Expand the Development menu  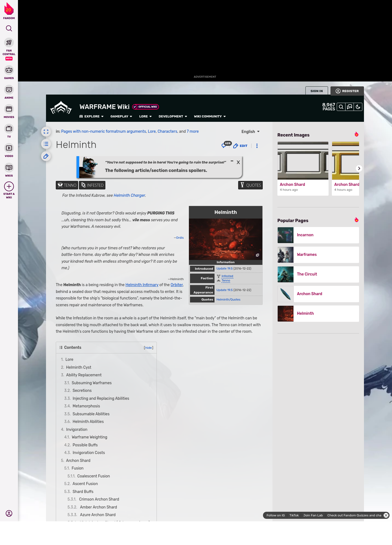click(x=173, y=116)
